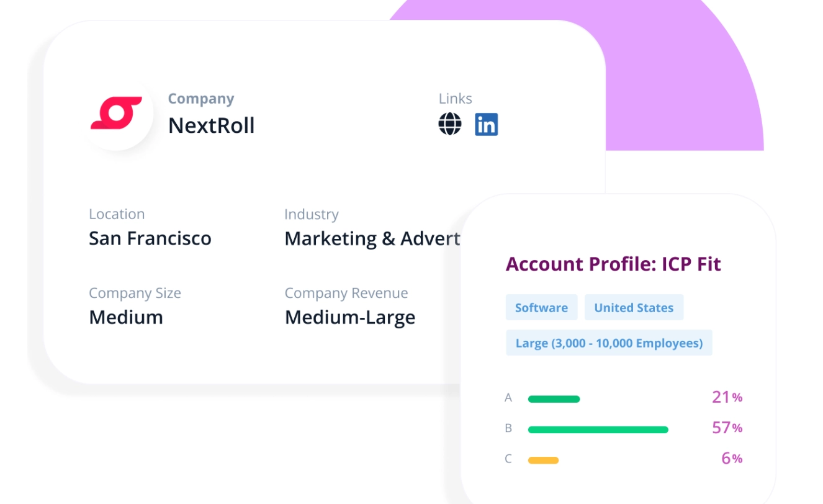This screenshot has height=504, width=823.
Task: Click the yellow progress bar beside 6%
Action: [543, 460]
